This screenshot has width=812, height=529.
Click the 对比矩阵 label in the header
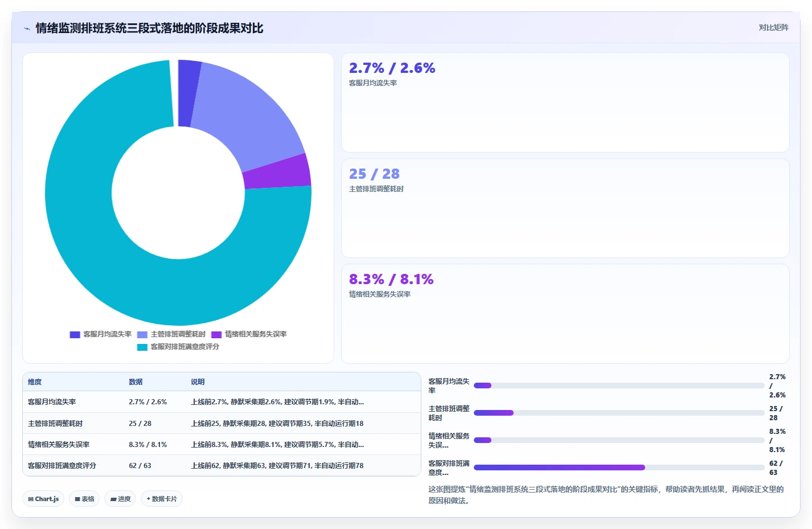pyautogui.click(x=773, y=27)
